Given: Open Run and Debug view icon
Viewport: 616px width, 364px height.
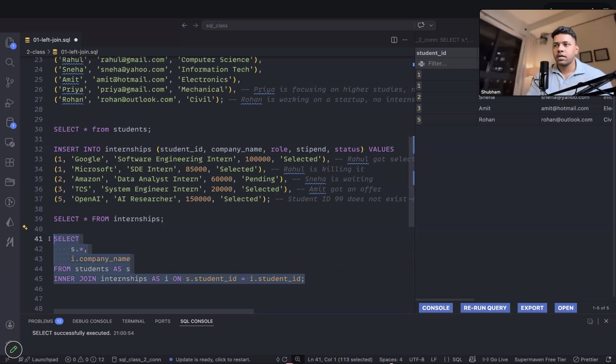Looking at the screenshot, I should (10, 103).
